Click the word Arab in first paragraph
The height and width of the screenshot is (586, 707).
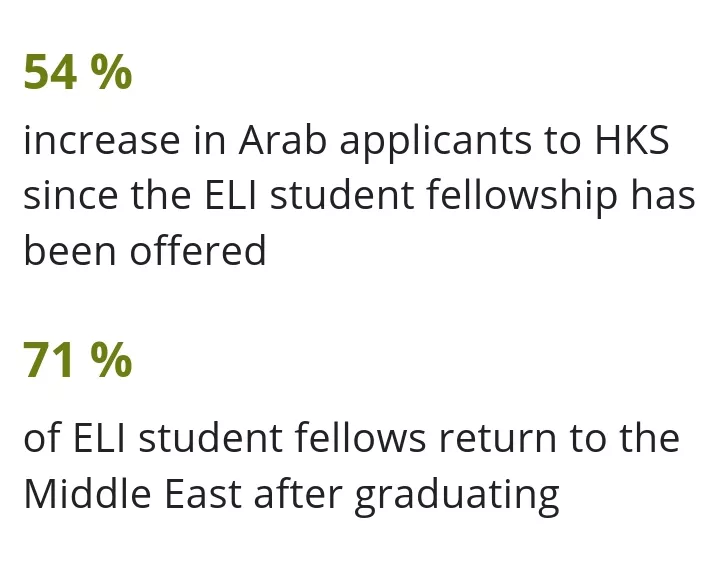point(282,140)
